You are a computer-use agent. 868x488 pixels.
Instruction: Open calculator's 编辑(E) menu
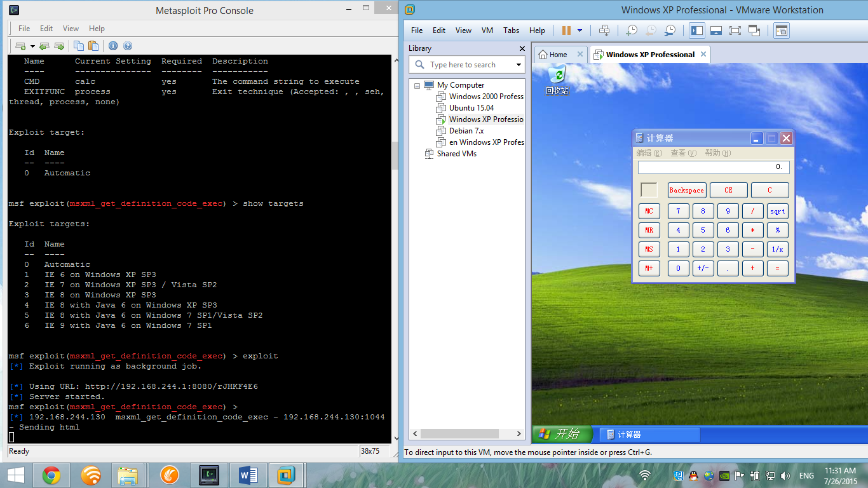(649, 153)
